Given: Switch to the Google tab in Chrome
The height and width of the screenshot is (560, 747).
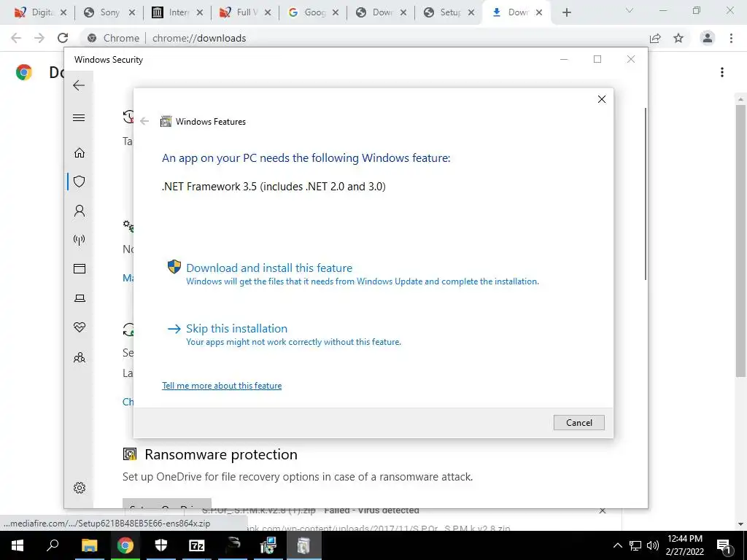Looking at the screenshot, I should (314, 12).
